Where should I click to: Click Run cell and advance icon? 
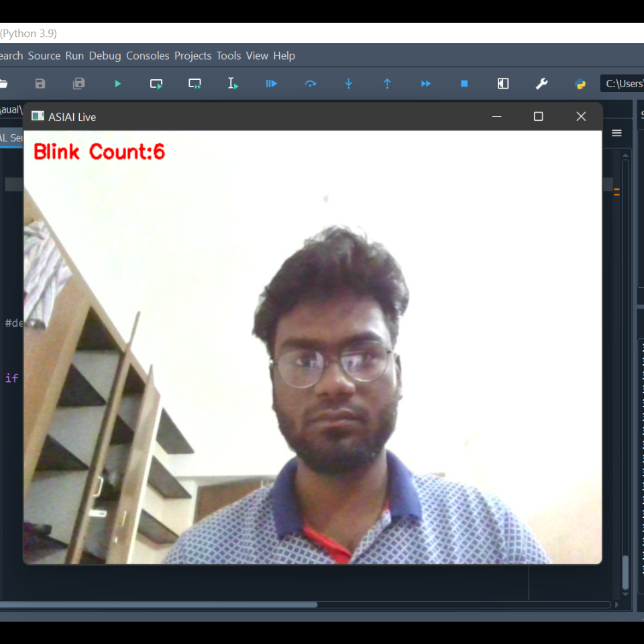(x=195, y=84)
